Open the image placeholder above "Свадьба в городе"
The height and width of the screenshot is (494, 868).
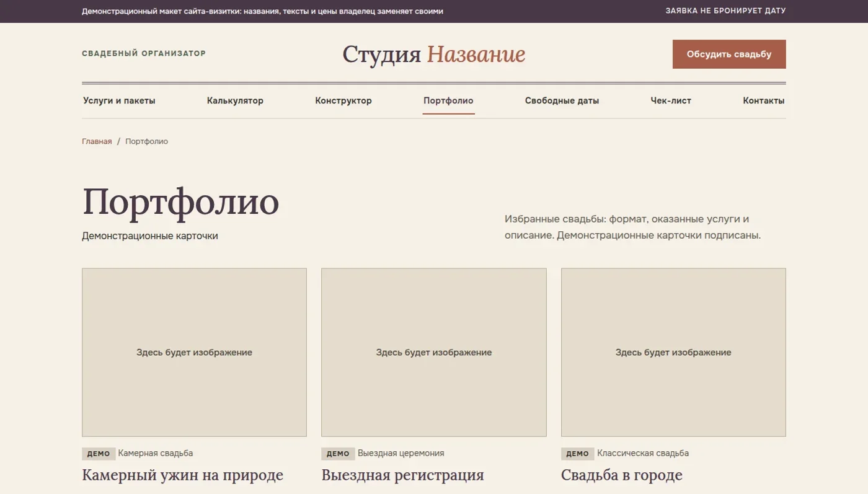coord(673,352)
